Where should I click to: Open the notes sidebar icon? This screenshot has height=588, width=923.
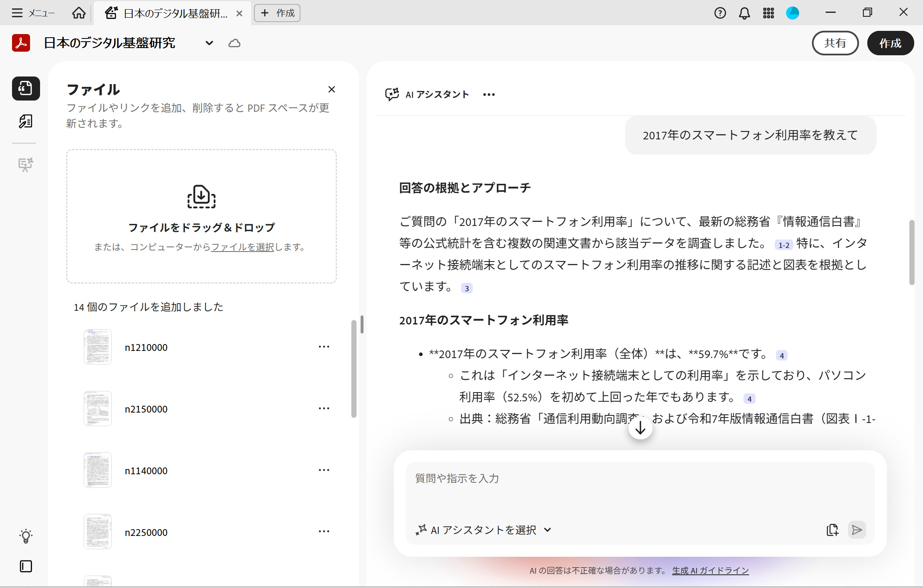click(x=26, y=121)
